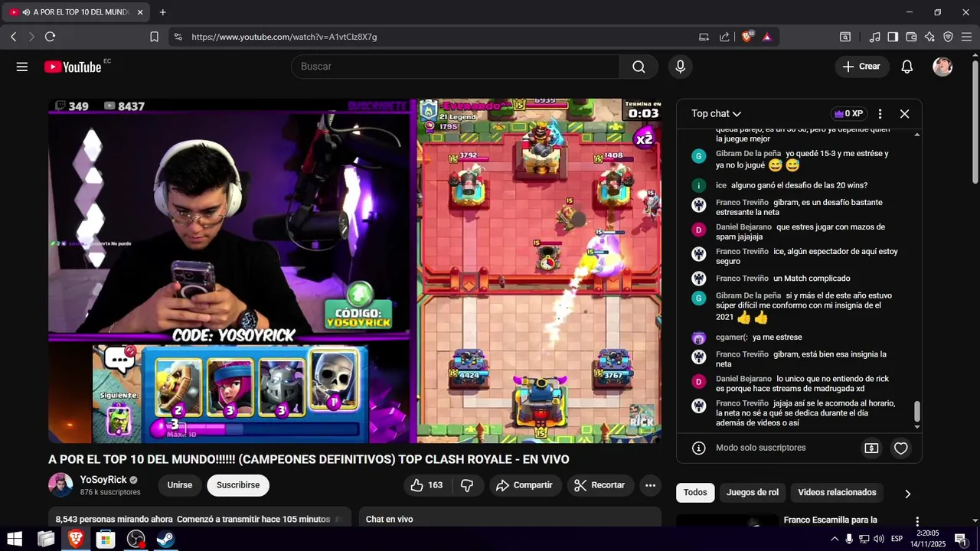Open the notifications bell
980x551 pixels.
[906, 67]
